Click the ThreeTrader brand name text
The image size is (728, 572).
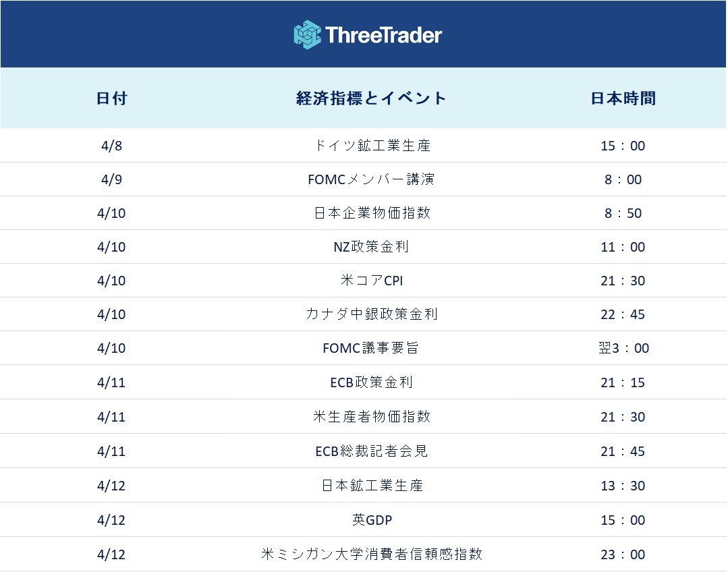click(383, 35)
